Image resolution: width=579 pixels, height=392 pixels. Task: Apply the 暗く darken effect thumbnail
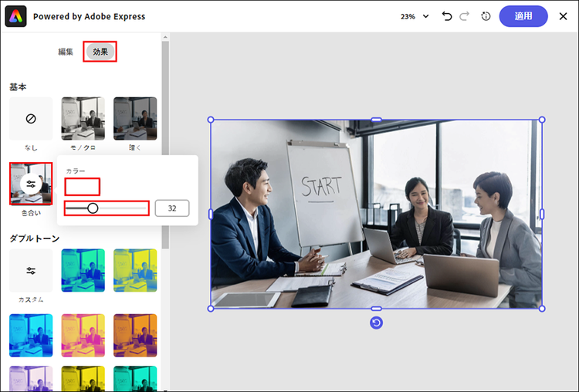135,118
